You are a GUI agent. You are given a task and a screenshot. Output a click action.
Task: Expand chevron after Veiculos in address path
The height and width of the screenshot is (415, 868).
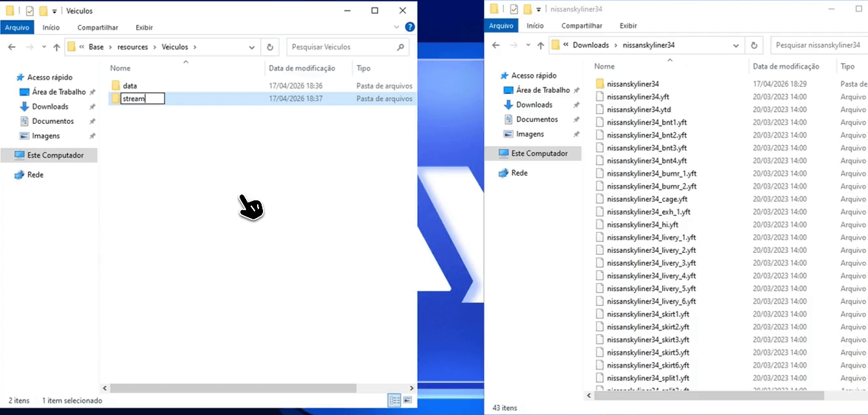point(194,47)
